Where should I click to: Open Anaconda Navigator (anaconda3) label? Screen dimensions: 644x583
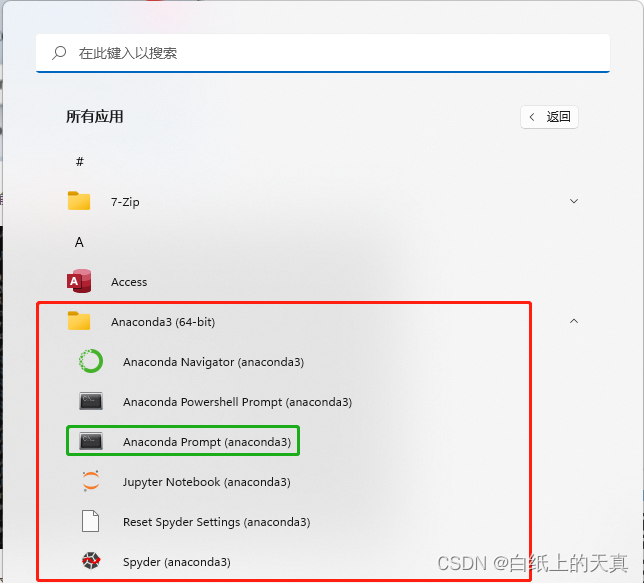(214, 362)
